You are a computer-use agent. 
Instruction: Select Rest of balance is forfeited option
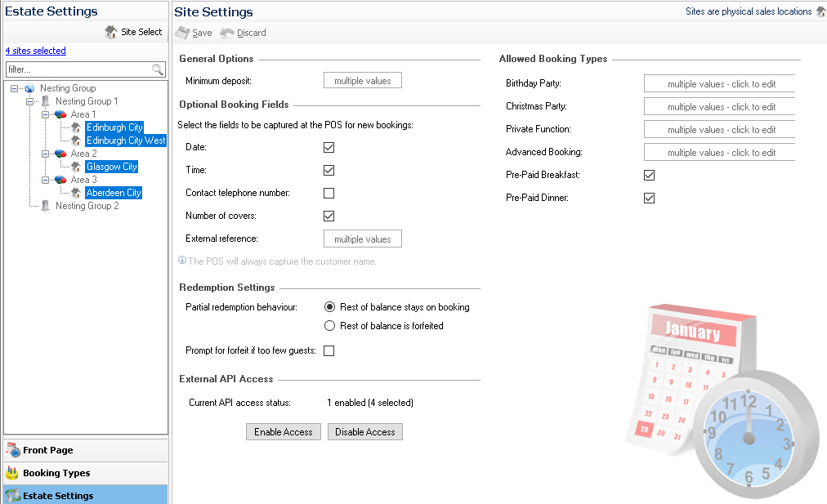click(x=330, y=326)
